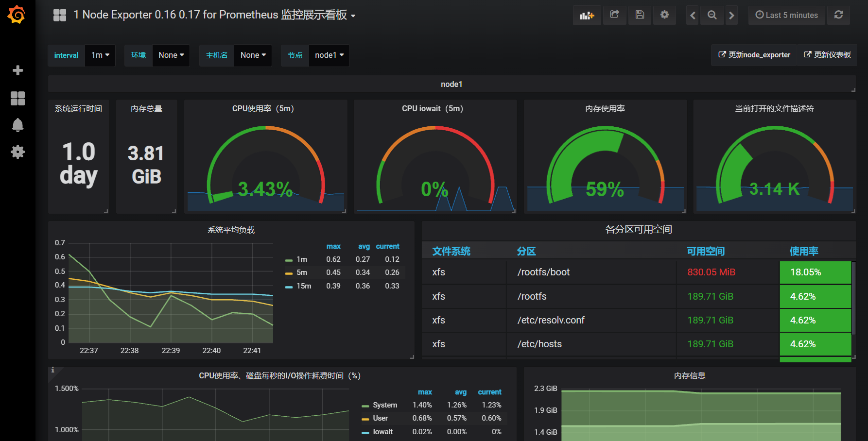868x441 pixels.
Task: Sort table by 文件系统 column header
Action: [x=451, y=251]
